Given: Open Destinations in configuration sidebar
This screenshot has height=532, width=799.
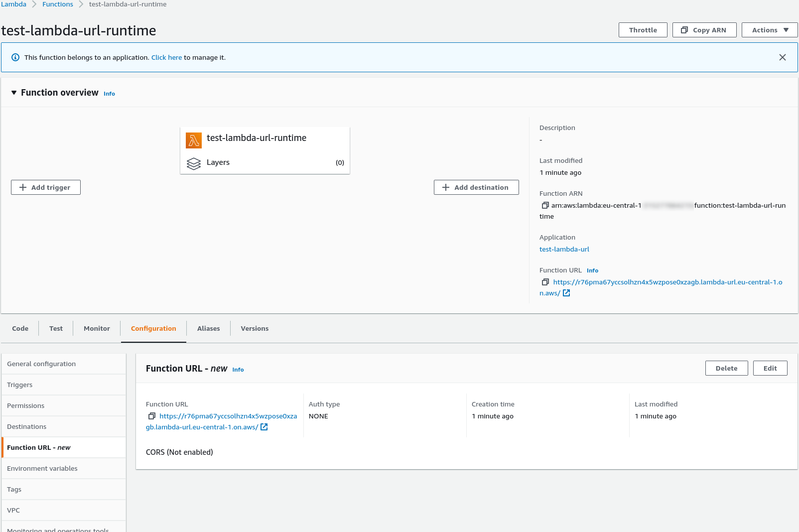Looking at the screenshot, I should tap(64, 426).
